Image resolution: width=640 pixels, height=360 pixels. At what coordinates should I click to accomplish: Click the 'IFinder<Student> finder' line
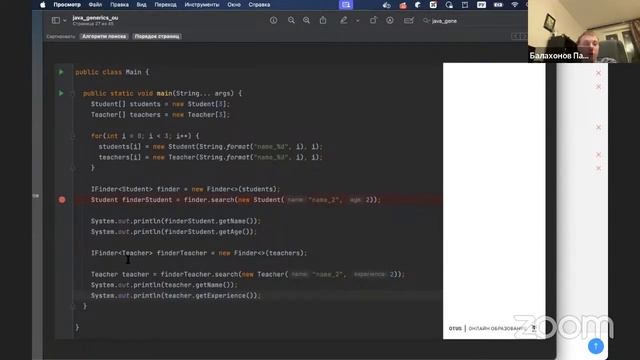tap(186, 189)
